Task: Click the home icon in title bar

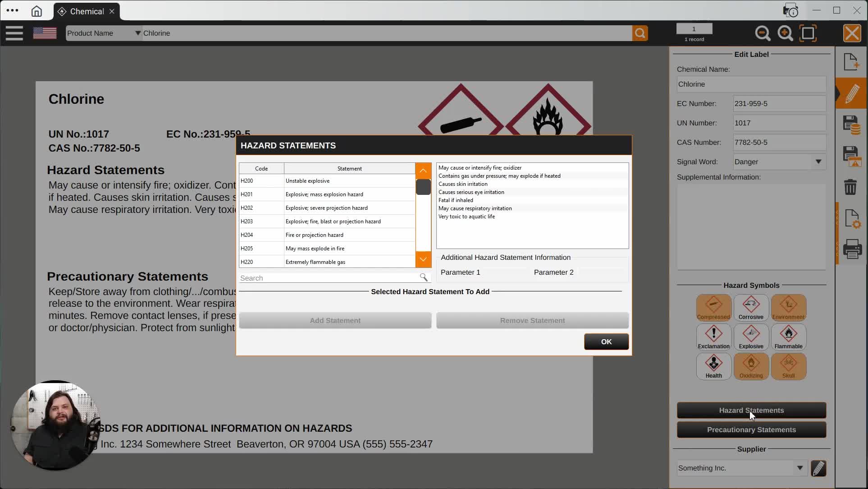Action: pyautogui.click(x=37, y=11)
